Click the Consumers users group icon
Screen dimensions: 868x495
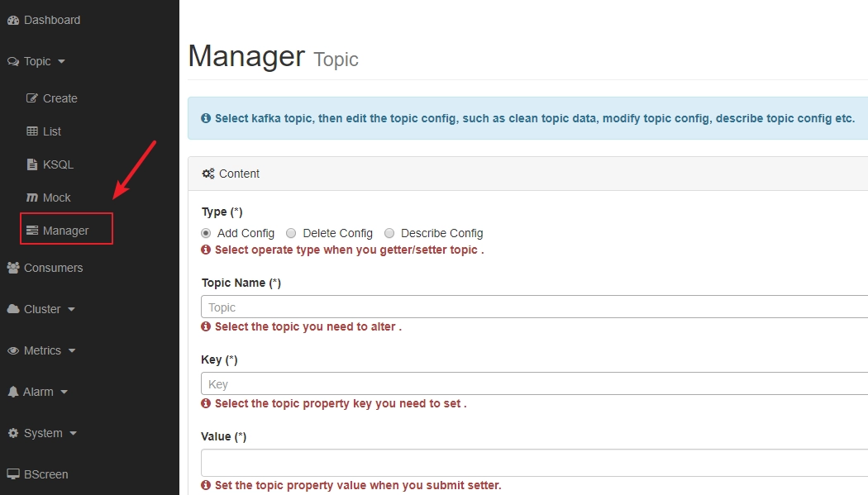[x=13, y=268]
